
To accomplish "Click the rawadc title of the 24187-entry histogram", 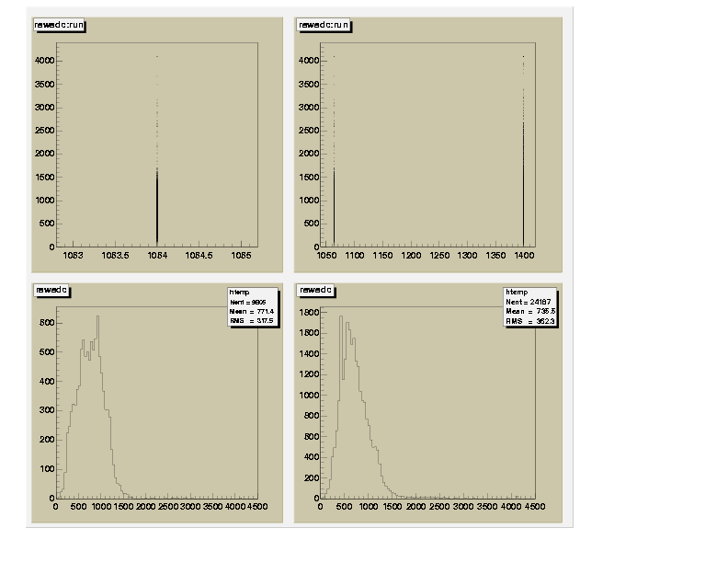I will (x=315, y=290).
